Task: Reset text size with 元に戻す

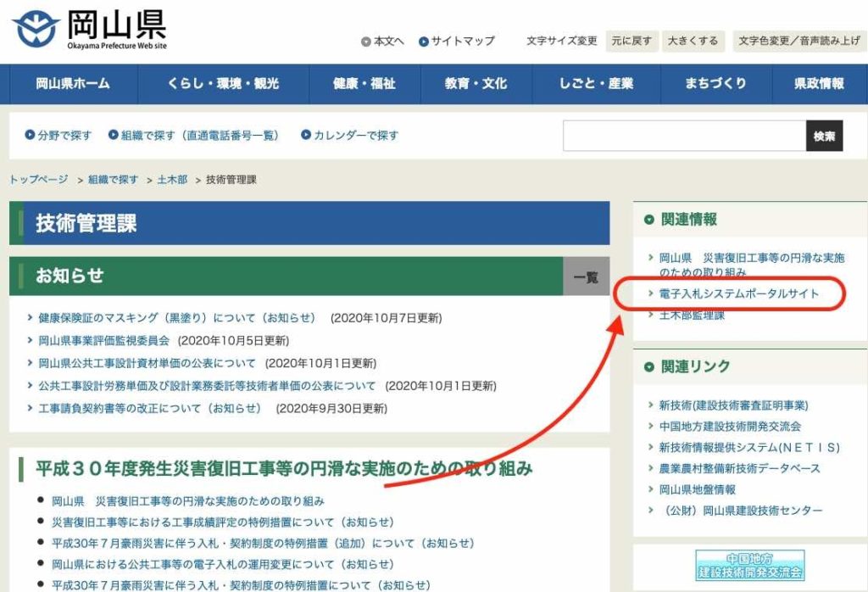Action: click(631, 41)
